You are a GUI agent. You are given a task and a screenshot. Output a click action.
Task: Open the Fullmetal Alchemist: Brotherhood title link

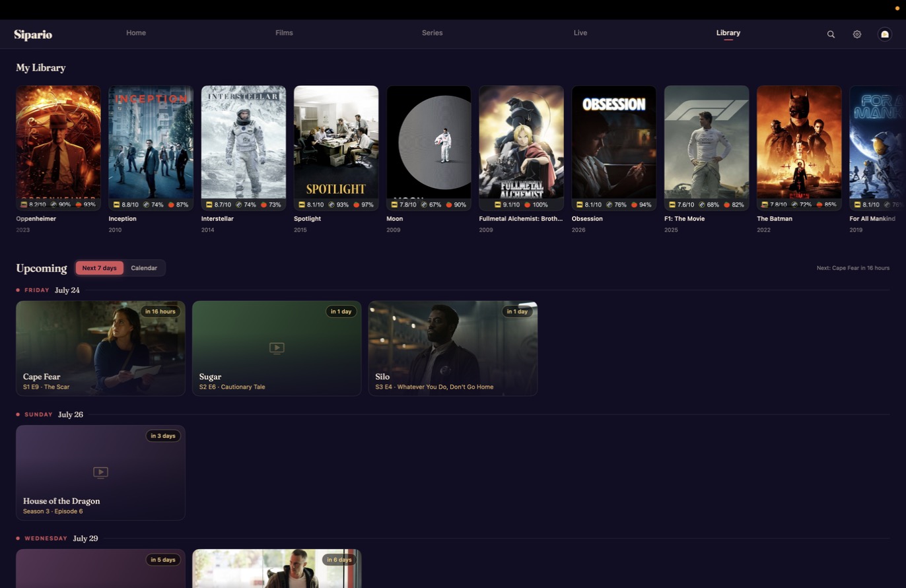tap(521, 218)
